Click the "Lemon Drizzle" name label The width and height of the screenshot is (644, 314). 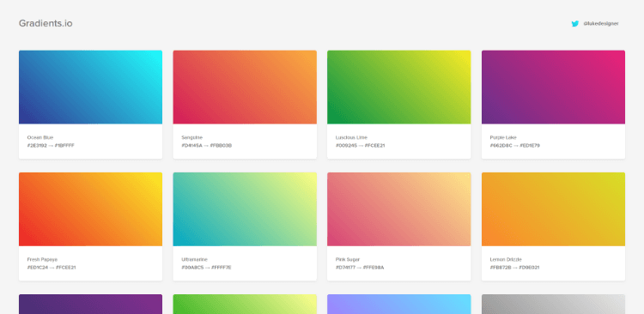tap(506, 259)
